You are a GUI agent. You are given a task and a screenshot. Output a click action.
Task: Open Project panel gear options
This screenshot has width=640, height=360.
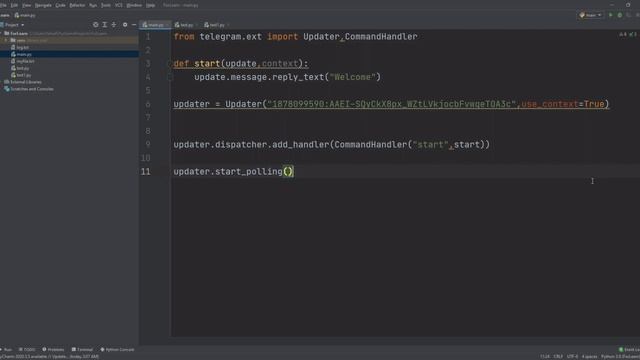pyautogui.click(x=125, y=25)
